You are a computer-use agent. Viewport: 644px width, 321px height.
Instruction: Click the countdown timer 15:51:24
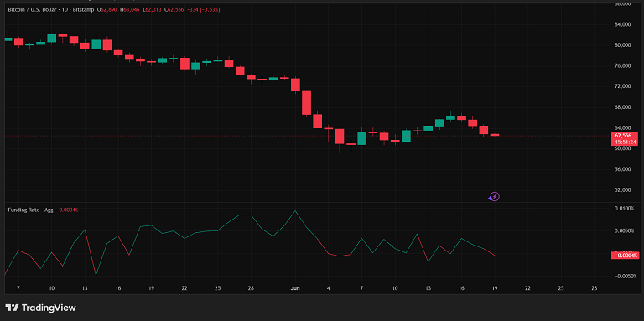[x=625, y=142]
